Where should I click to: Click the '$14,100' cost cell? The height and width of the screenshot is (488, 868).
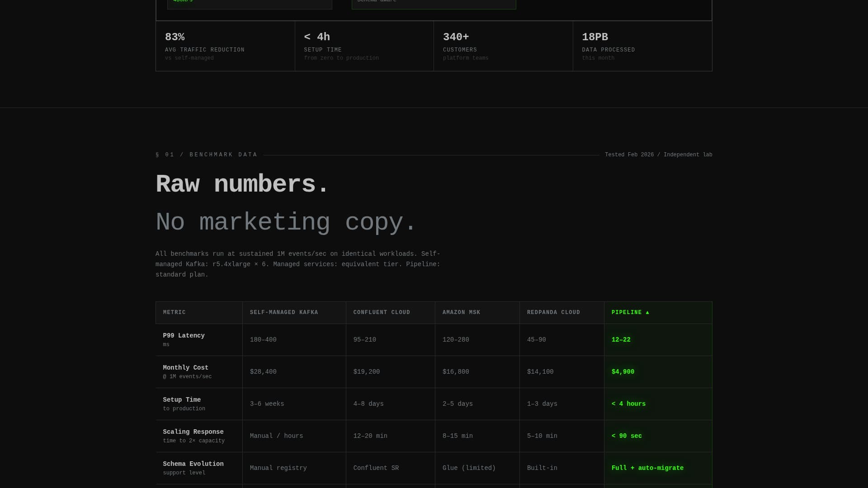point(562,372)
